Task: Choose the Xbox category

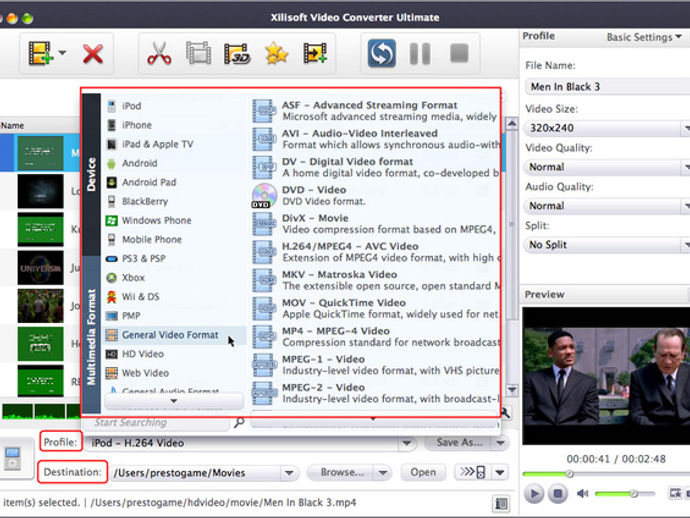Action: pyautogui.click(x=174, y=278)
